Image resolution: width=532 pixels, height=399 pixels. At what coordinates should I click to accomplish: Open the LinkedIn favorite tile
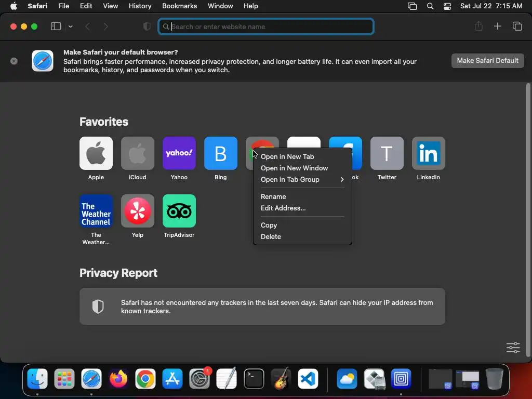point(429,153)
